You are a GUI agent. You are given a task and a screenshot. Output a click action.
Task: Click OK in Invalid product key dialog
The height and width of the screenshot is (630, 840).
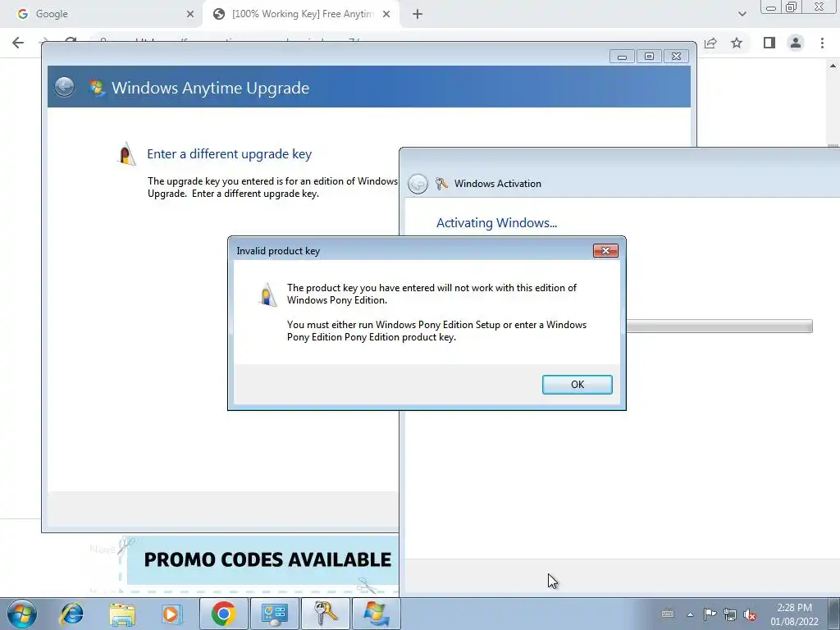577,385
